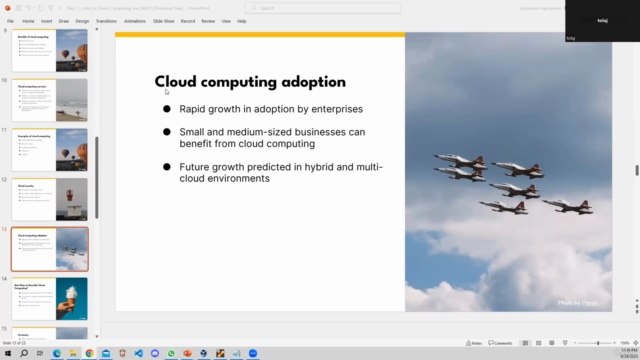
Task: Switch to Slide Sorter view icon
Action: 538,343
